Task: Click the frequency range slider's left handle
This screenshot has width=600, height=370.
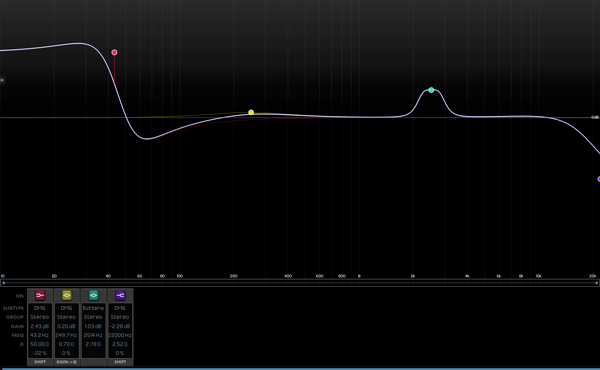Action: tap(3, 283)
